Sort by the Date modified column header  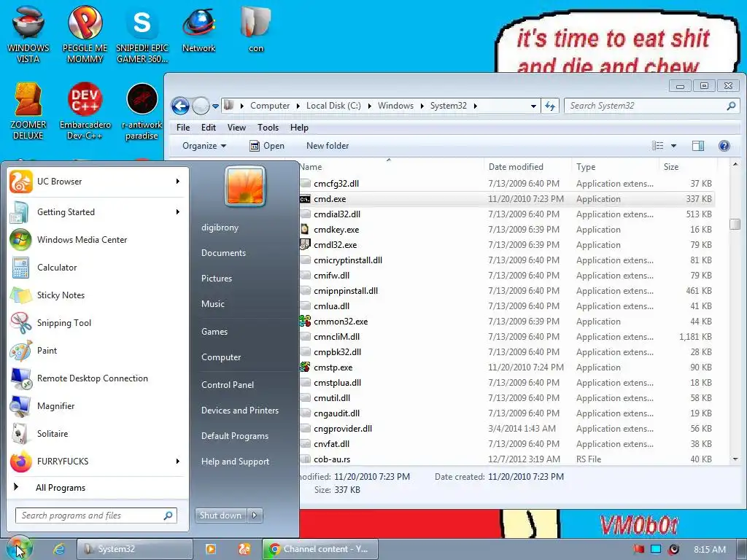coord(516,167)
